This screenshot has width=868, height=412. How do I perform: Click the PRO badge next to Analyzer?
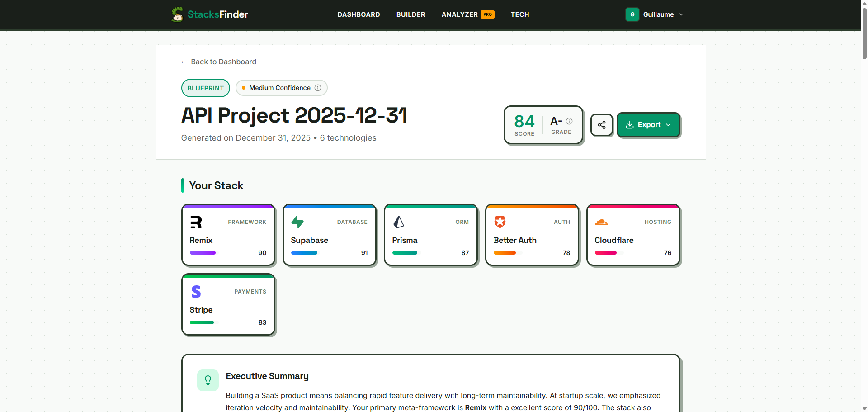[x=487, y=14]
